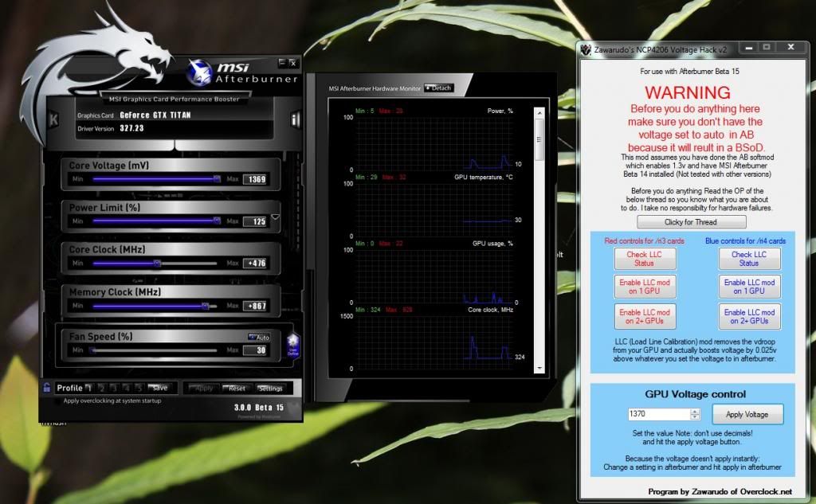Click 'Program by Zawarudo of Overclock.net' text
Screen dimensions: 816x504
720,491
